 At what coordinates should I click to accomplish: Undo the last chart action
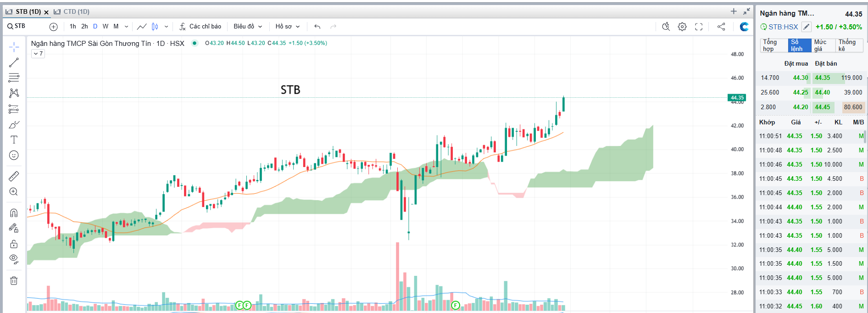pyautogui.click(x=317, y=27)
